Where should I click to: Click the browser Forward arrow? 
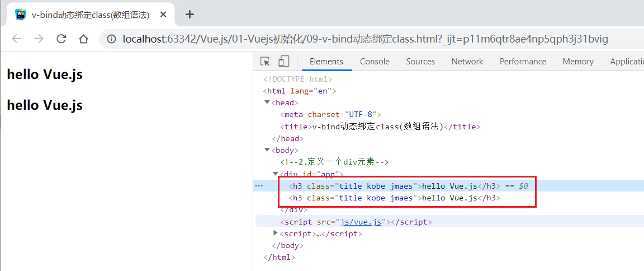(39, 39)
